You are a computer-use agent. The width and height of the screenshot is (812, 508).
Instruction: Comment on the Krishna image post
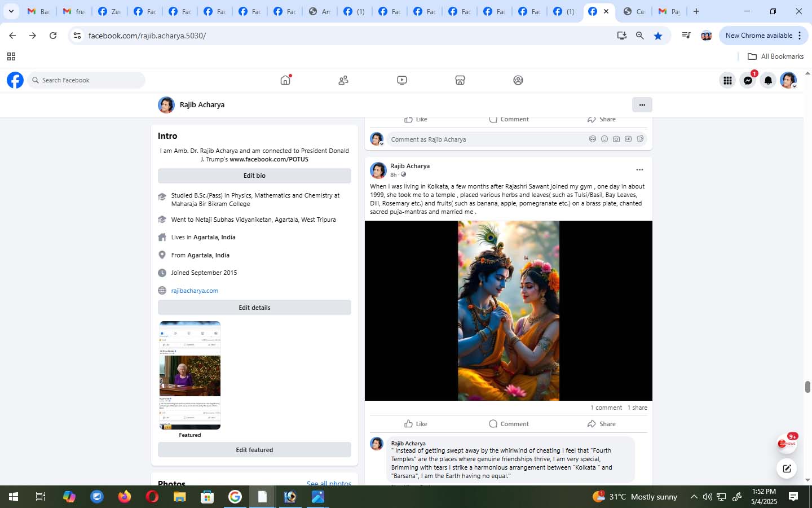[x=509, y=424]
